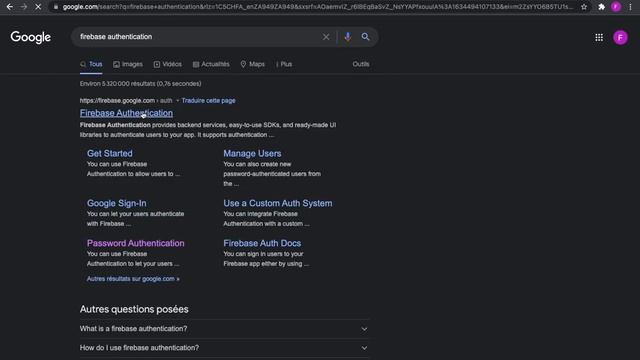Switch to the Maps tab
640x360 pixels.
(253, 64)
